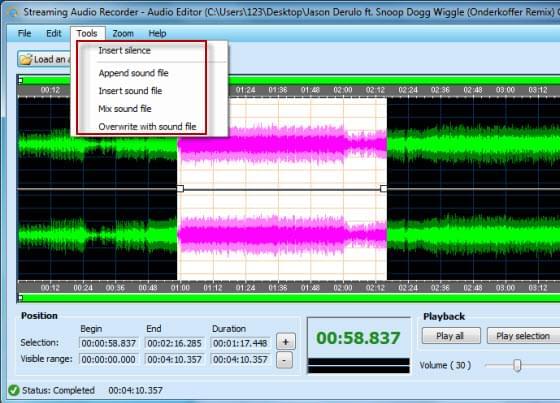Click the Tools menu
The height and width of the screenshot is (403, 560).
tap(87, 34)
